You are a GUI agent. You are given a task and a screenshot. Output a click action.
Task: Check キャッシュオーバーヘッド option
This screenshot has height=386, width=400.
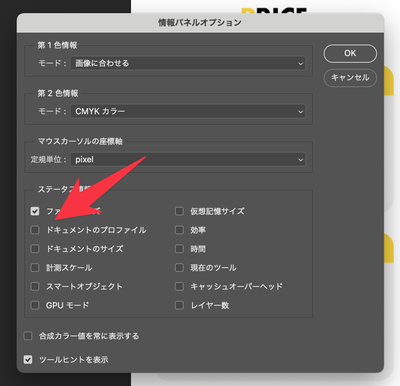click(x=179, y=286)
